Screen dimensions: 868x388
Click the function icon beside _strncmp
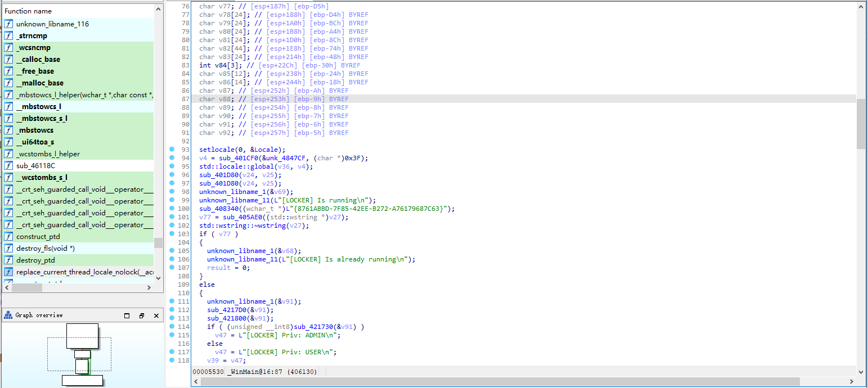(x=8, y=36)
